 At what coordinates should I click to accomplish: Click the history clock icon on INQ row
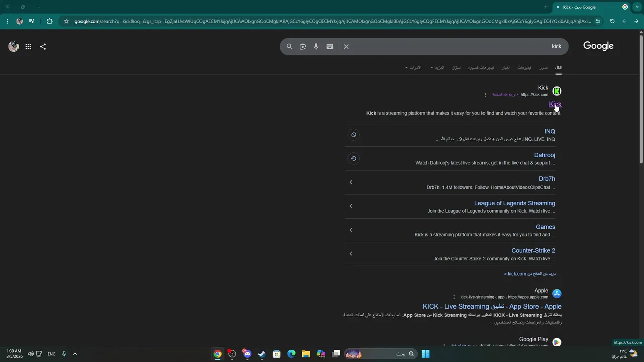(353, 135)
